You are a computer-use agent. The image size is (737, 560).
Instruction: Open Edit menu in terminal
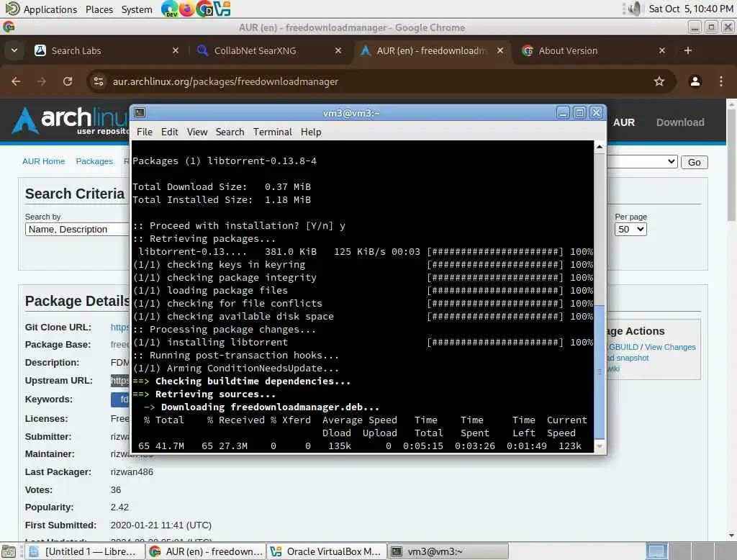click(x=169, y=132)
